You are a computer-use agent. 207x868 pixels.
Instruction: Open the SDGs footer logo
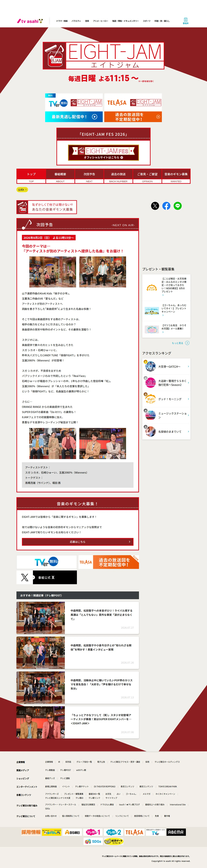pos(93,841)
